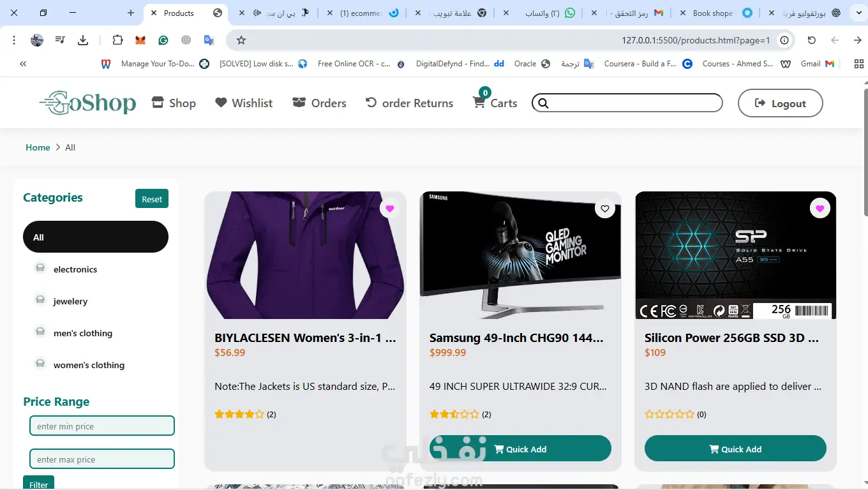
Task: Toggle wishlist heart on Samsung monitor
Action: coord(605,208)
